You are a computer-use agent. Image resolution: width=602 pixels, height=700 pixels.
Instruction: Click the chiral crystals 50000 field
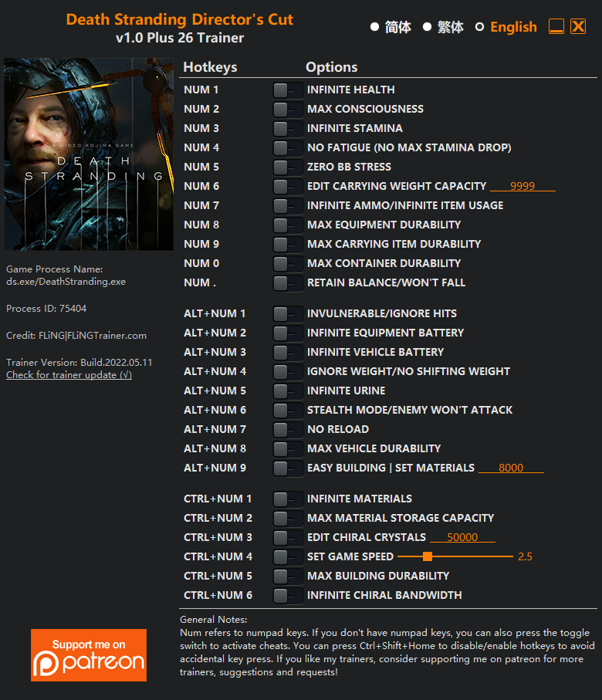(462, 537)
